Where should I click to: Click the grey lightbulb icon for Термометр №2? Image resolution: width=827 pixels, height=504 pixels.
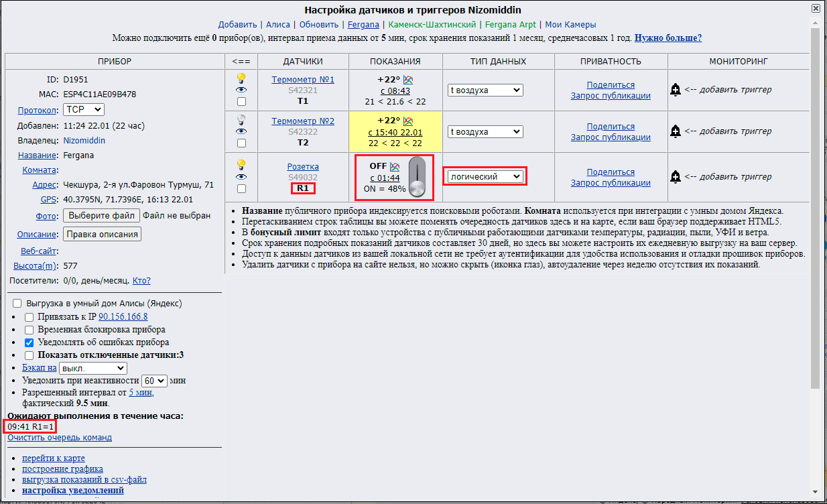click(x=241, y=120)
